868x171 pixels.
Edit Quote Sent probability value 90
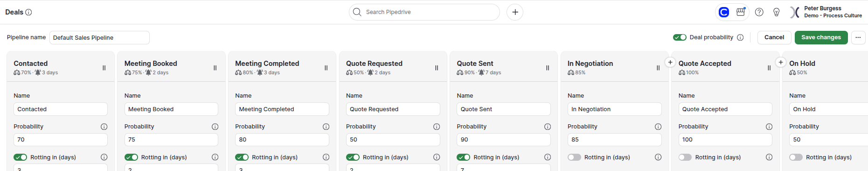(x=504, y=140)
